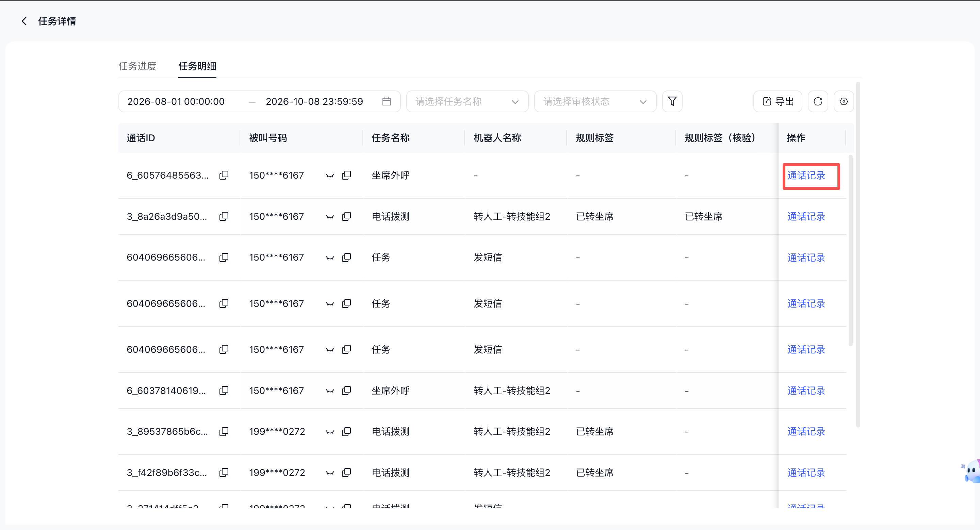
Task: Copy phone number in 3_89537865b6c row
Action: tap(347, 432)
